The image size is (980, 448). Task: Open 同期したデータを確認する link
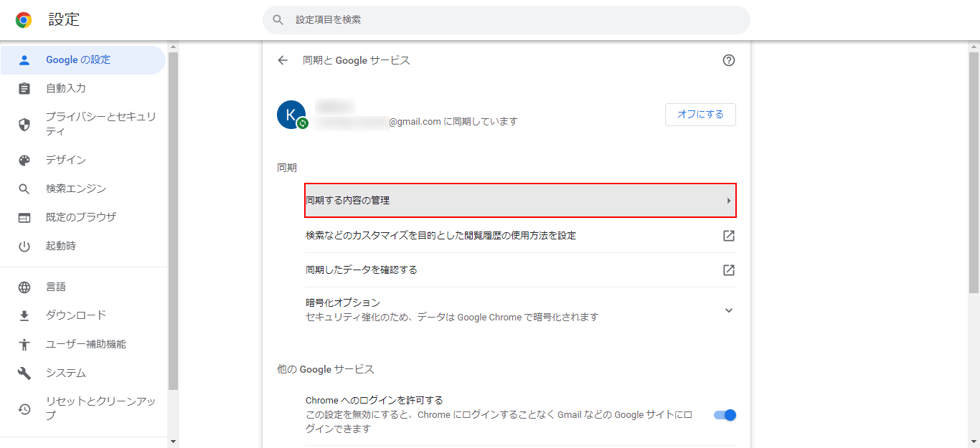pos(521,270)
